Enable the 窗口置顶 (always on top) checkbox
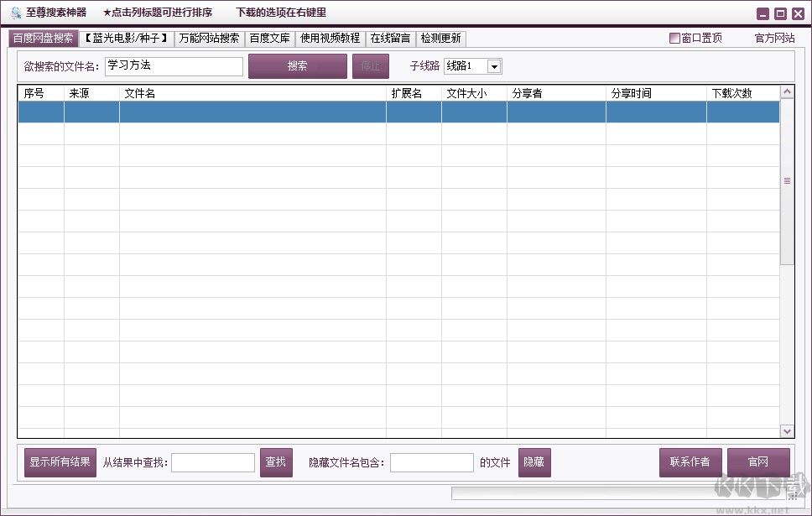 (x=674, y=39)
